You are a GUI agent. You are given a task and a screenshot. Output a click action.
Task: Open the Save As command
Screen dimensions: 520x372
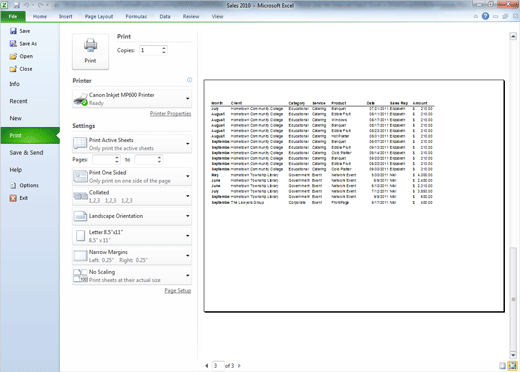(23, 44)
